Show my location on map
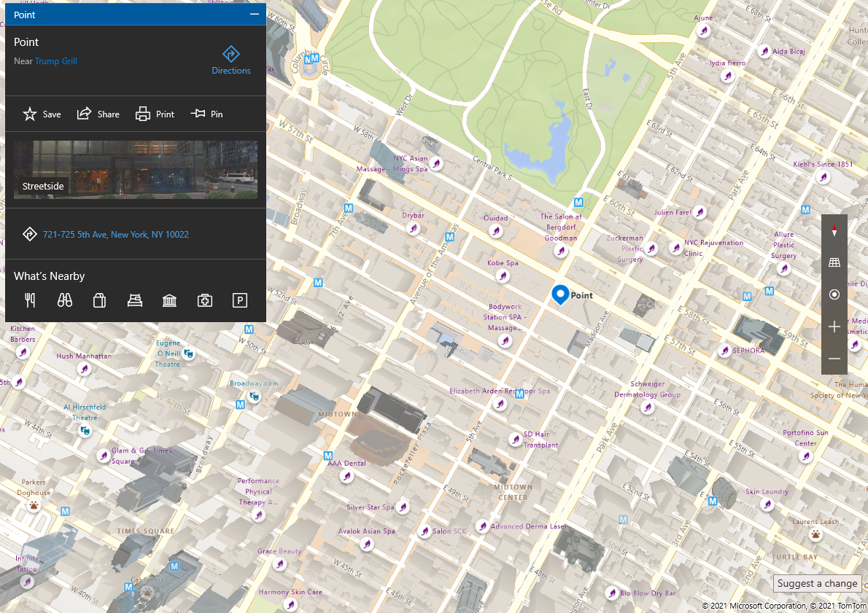The height and width of the screenshot is (613, 868). point(834,294)
